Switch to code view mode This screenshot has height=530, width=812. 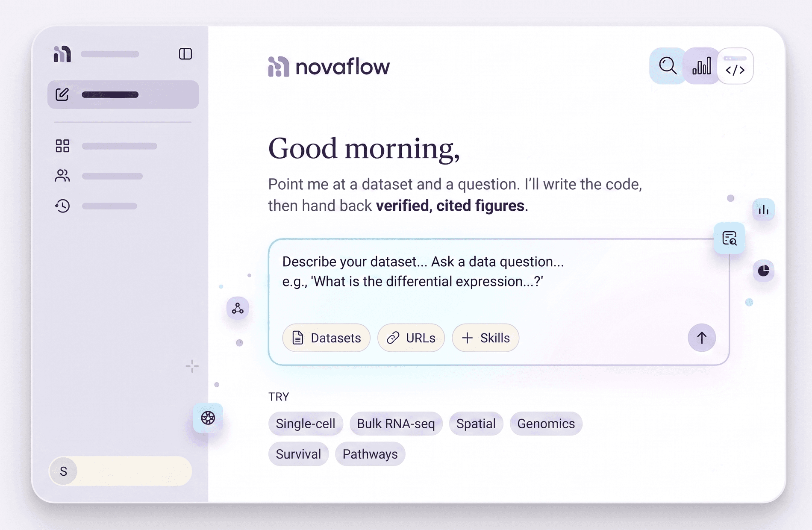tap(735, 66)
